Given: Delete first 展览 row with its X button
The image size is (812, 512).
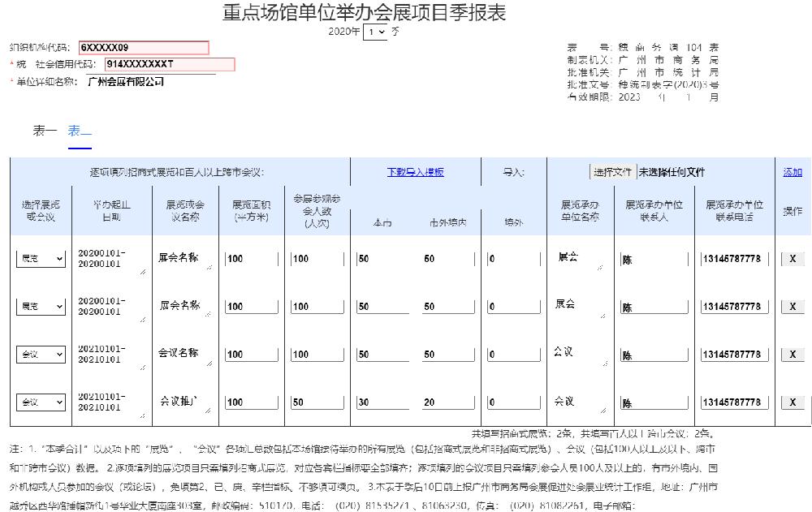Looking at the screenshot, I should (x=793, y=259).
